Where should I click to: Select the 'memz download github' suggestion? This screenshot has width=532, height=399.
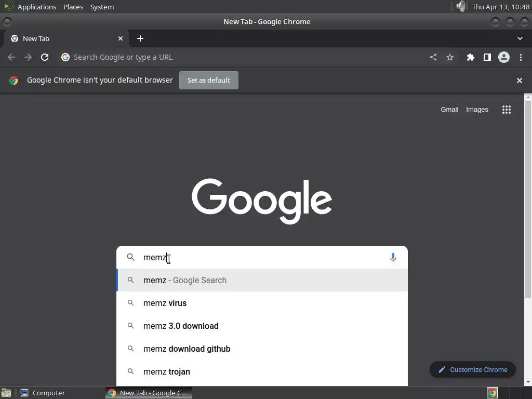point(262,349)
